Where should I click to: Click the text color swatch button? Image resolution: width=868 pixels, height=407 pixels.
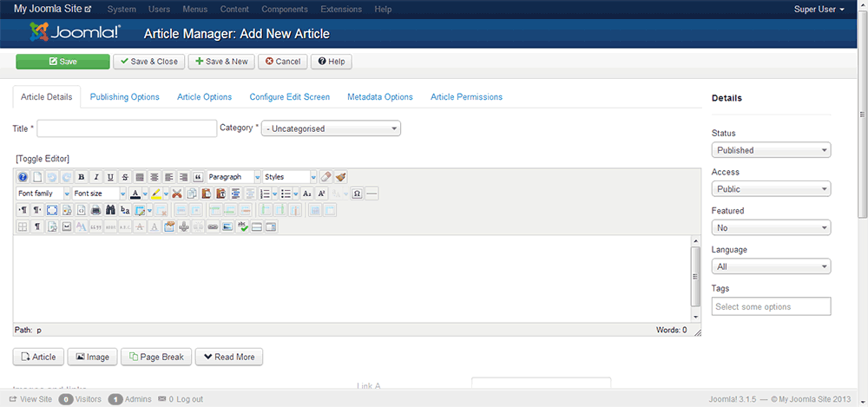point(135,194)
